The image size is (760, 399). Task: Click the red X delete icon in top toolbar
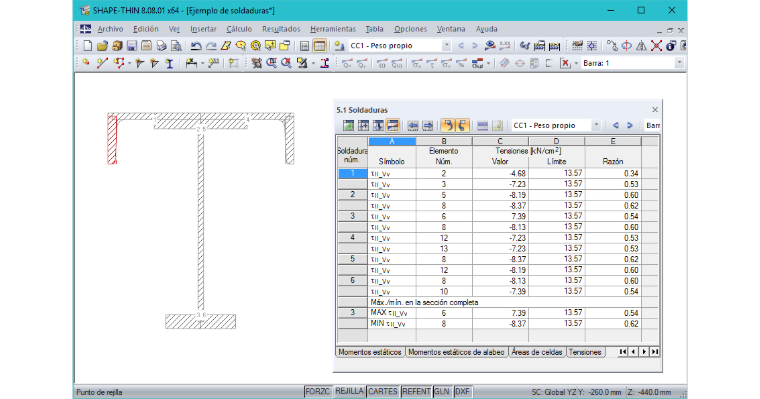(656, 46)
